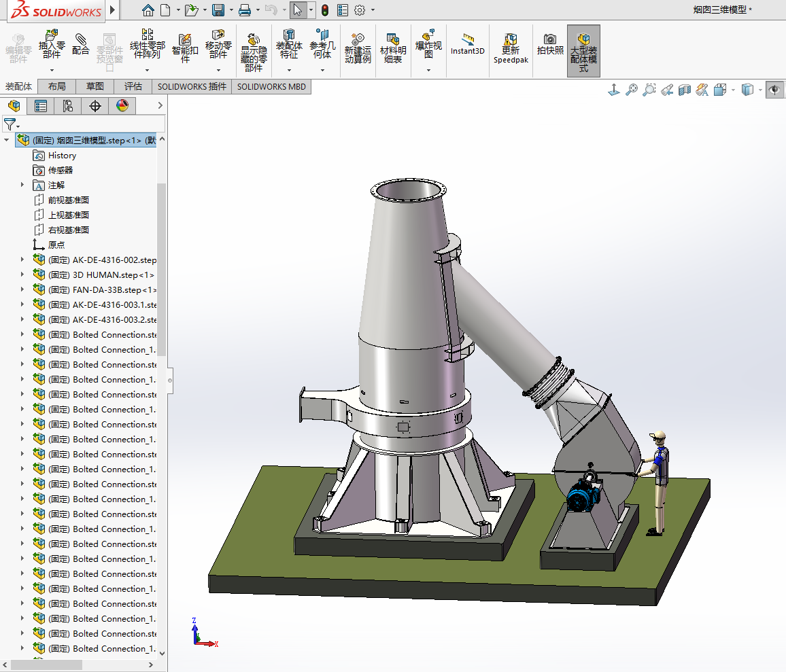Viewport: 786px width, 672px height.
Task: Click the zoom to fit magnifier icon
Action: click(632, 90)
